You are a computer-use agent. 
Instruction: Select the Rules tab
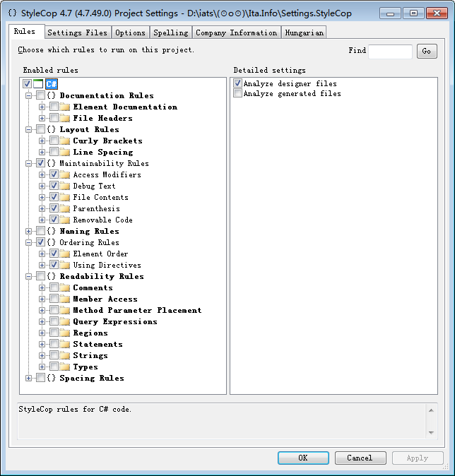[27, 31]
